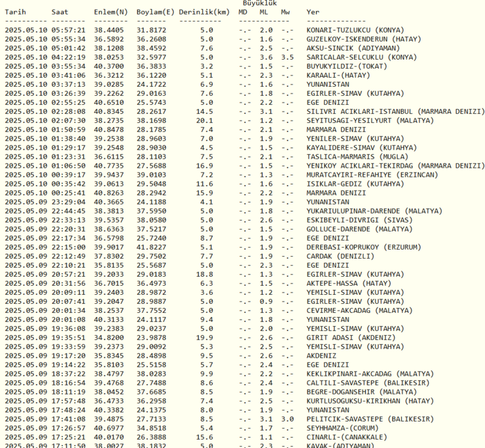Select the KONARI-TUZLUKCU (KONYA) location

(x=355, y=31)
